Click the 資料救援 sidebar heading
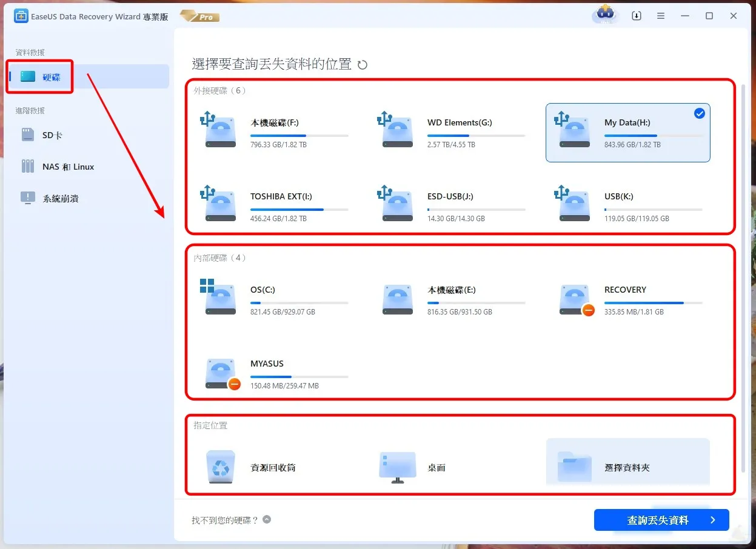The width and height of the screenshot is (756, 549). [x=30, y=53]
